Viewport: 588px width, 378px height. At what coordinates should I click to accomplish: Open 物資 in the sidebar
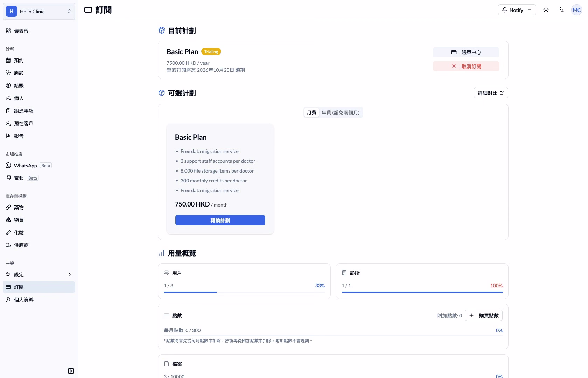[x=39, y=220]
